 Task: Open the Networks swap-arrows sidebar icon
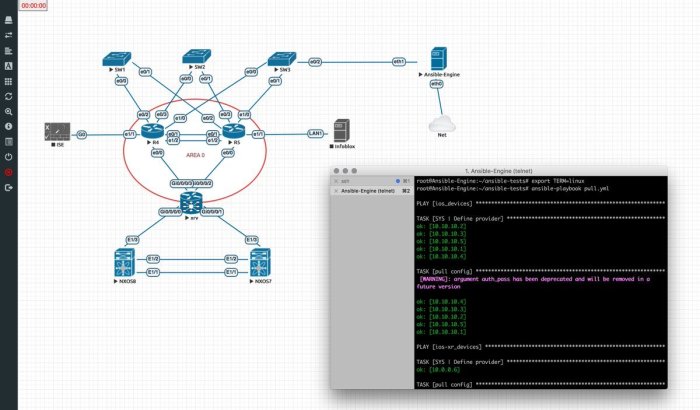pyautogui.click(x=8, y=34)
